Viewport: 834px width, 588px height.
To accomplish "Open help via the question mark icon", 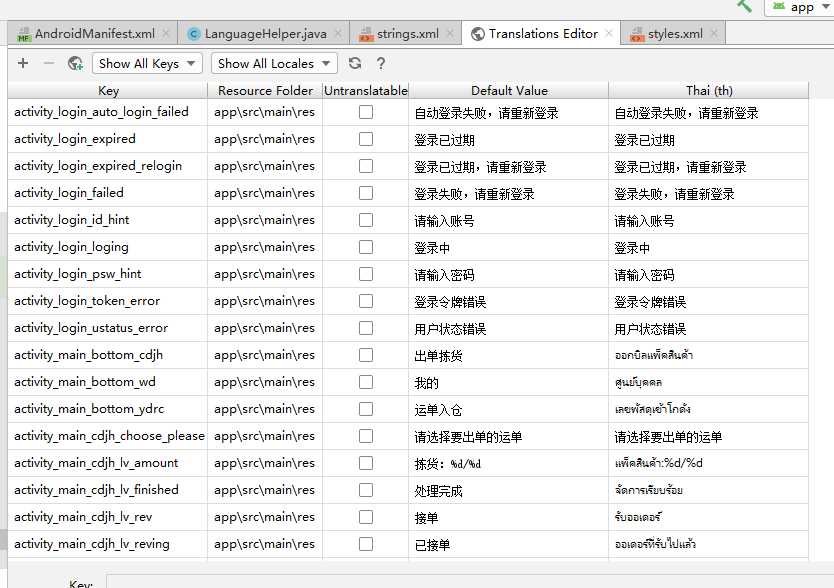I will [381, 63].
